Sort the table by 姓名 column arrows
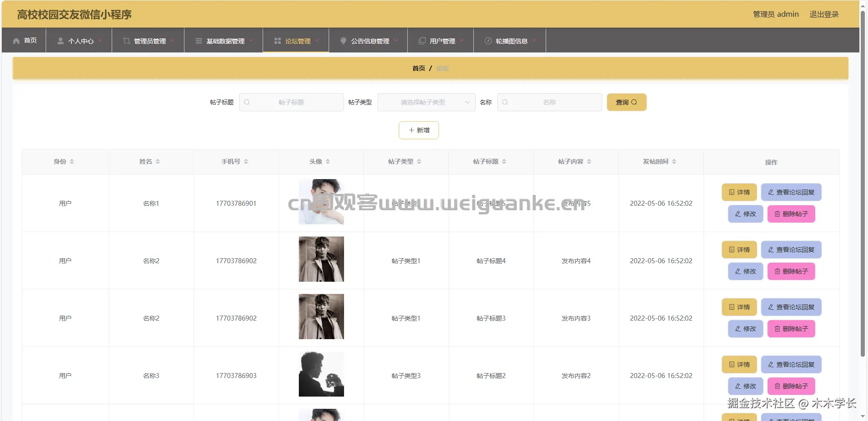Image resolution: width=868 pixels, height=421 pixels. (158, 161)
